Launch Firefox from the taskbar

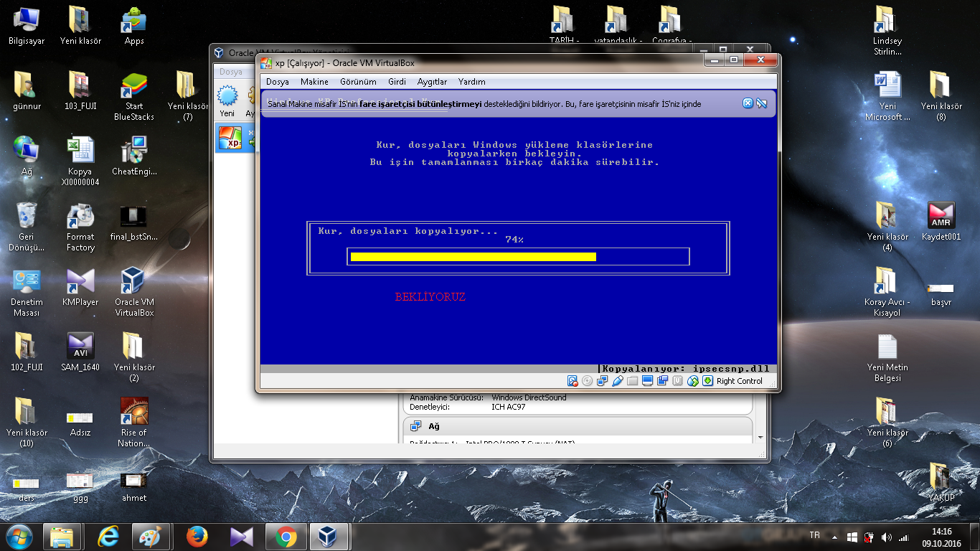click(x=197, y=537)
